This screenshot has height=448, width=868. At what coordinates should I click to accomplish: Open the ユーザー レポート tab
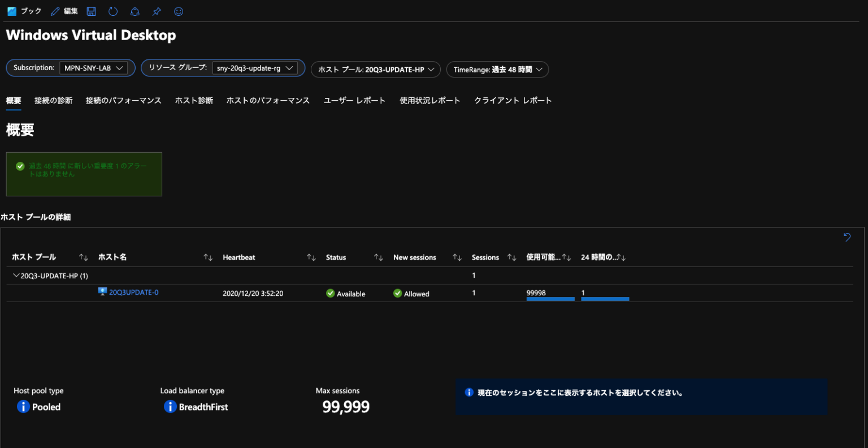354,100
